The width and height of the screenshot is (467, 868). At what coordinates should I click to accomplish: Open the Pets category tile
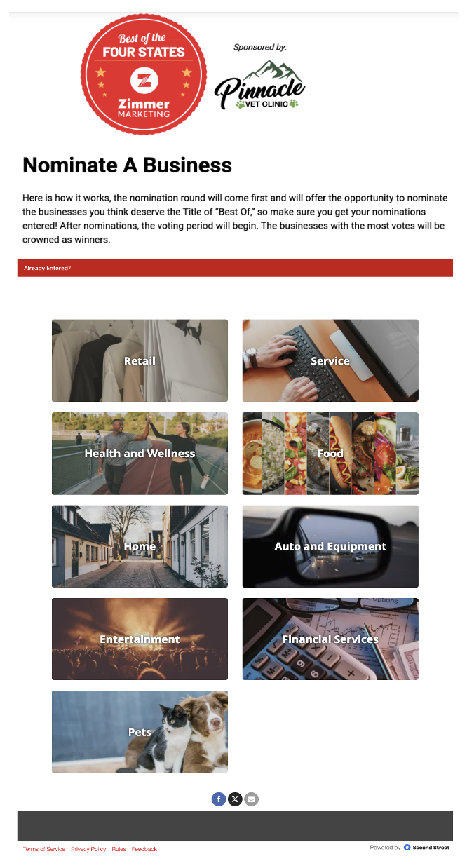tap(140, 732)
